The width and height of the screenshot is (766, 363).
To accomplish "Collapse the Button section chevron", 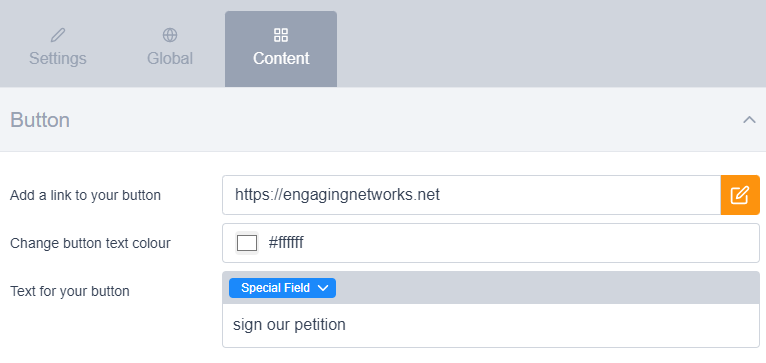I will tap(749, 120).
